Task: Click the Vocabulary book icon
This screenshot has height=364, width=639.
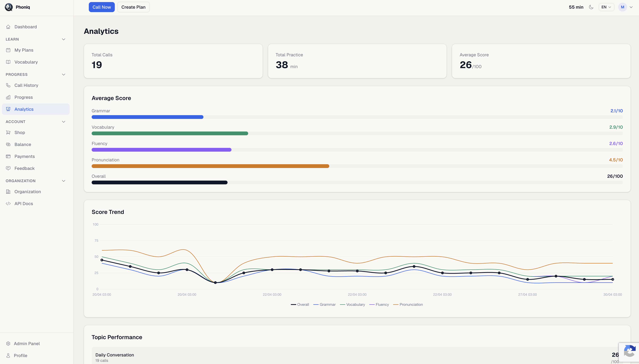Action: 8,62
